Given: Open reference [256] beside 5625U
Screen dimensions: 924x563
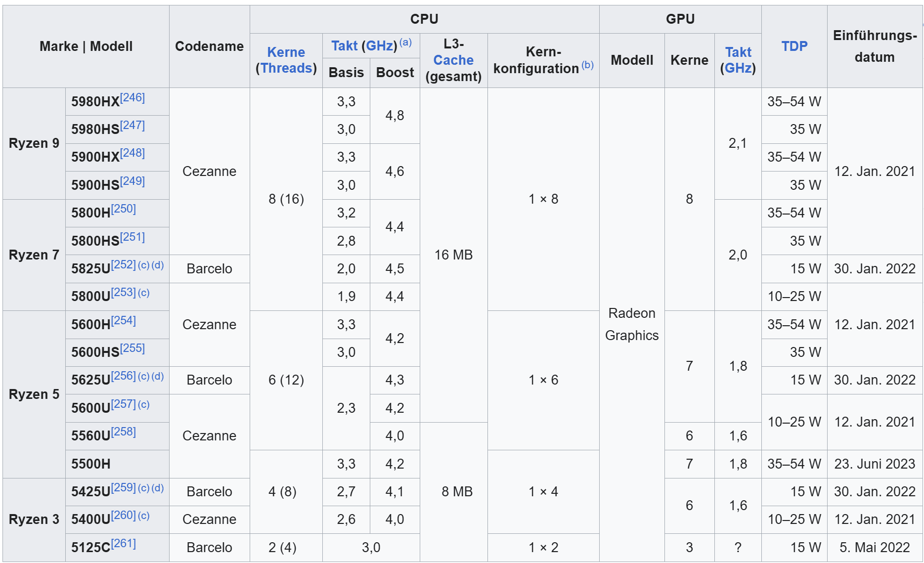Looking at the screenshot, I should (x=124, y=376).
